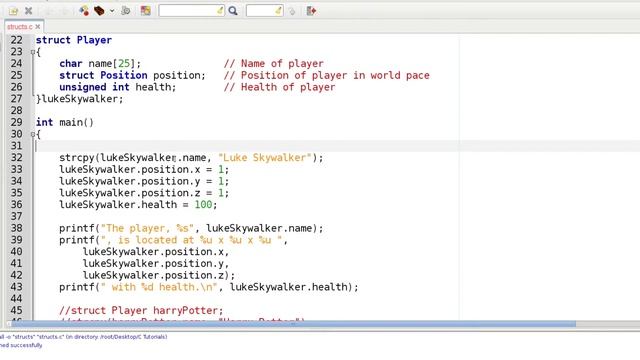This screenshot has height=360, width=640.
Task: Click '//struct Player harryPotter;' comment line
Action: (x=141, y=311)
